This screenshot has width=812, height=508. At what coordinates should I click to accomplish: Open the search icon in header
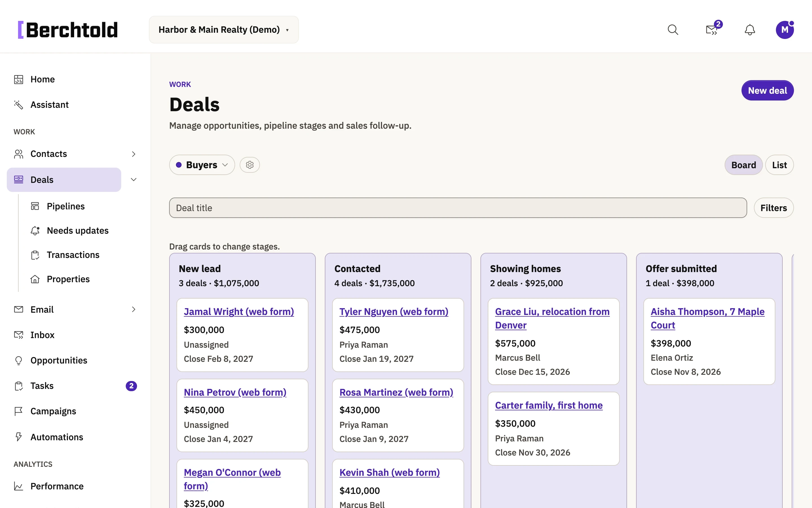[x=673, y=30]
